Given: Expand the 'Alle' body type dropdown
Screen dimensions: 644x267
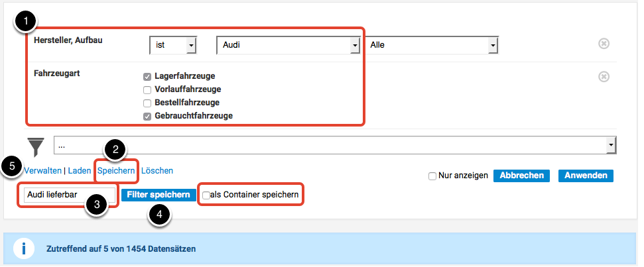Looking at the screenshot, I should [431, 45].
